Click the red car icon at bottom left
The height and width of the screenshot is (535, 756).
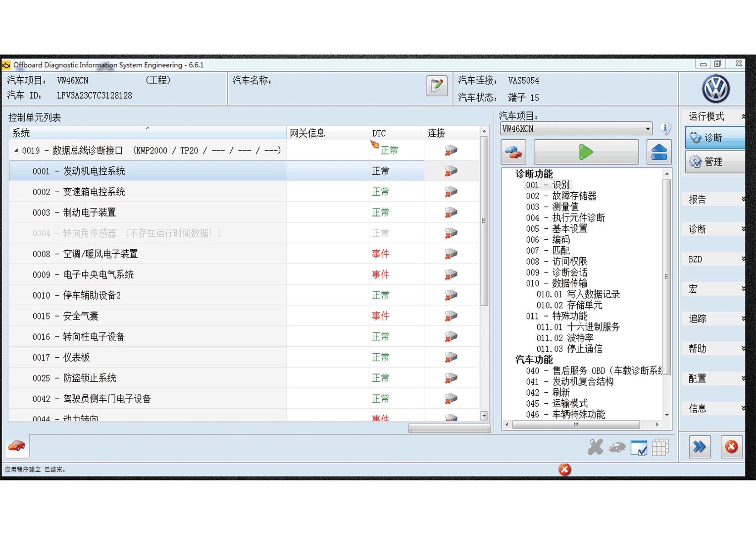click(17, 446)
